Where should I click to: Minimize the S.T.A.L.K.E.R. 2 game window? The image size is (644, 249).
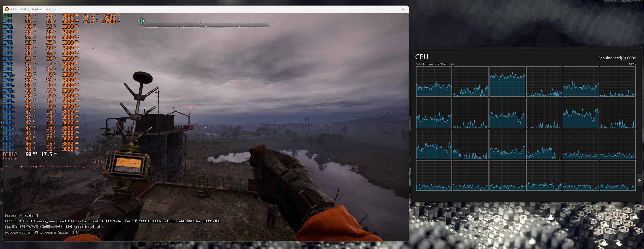(x=380, y=9)
